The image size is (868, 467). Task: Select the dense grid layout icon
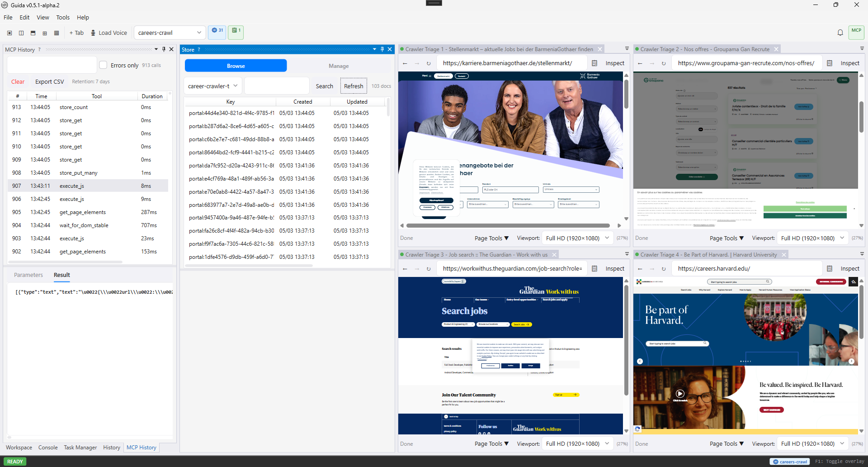[57, 33]
